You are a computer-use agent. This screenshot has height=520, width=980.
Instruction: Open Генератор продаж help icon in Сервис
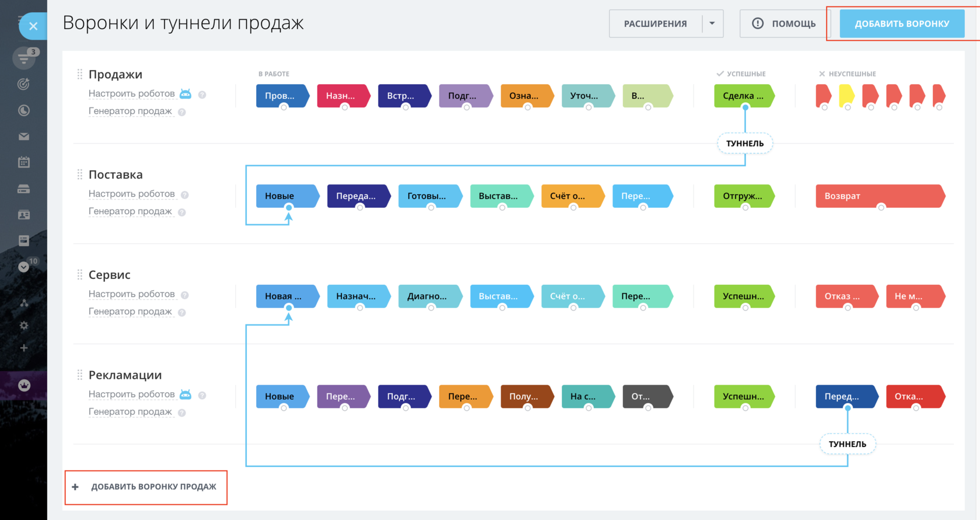tap(182, 312)
